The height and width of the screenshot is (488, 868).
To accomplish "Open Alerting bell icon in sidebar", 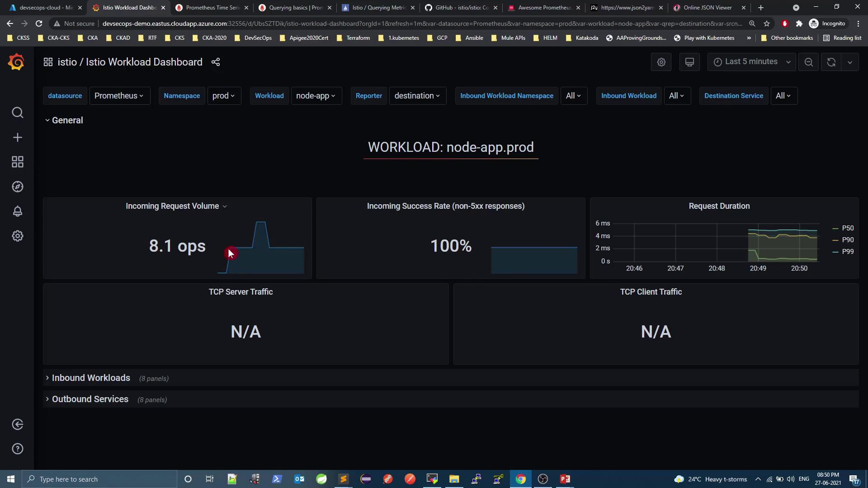I will (17, 211).
